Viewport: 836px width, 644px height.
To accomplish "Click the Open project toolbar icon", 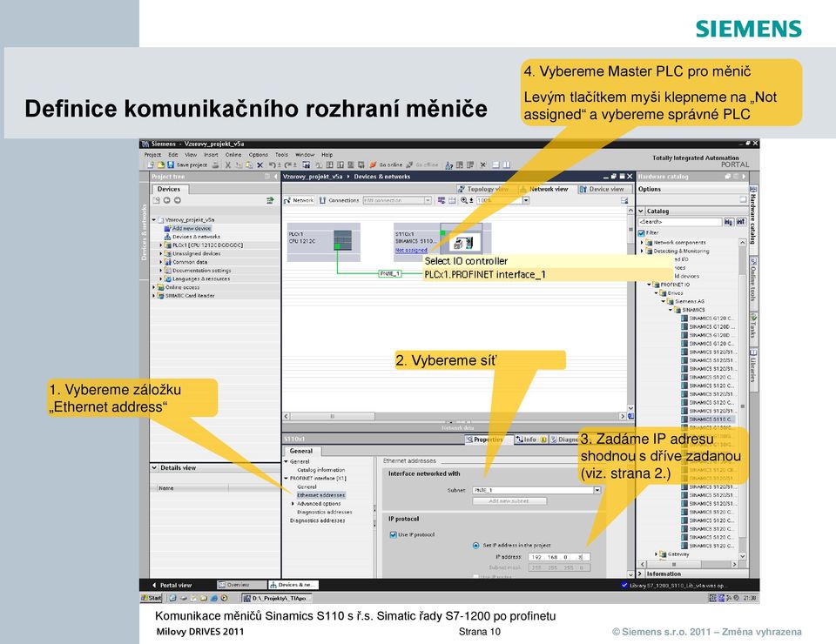I will click(x=160, y=165).
